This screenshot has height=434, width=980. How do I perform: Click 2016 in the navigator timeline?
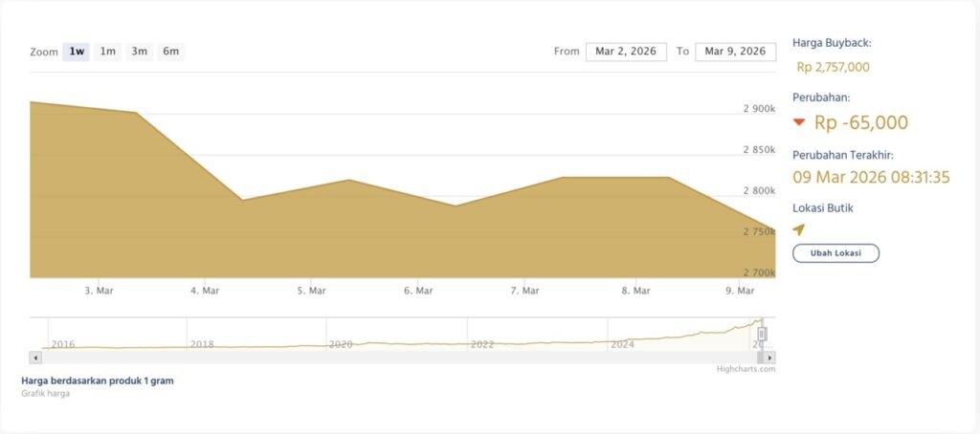(63, 344)
